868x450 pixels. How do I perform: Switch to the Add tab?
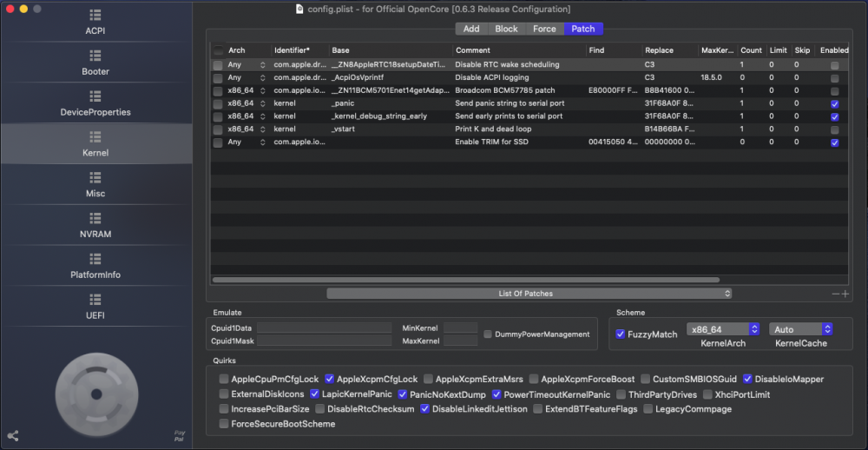click(x=471, y=29)
